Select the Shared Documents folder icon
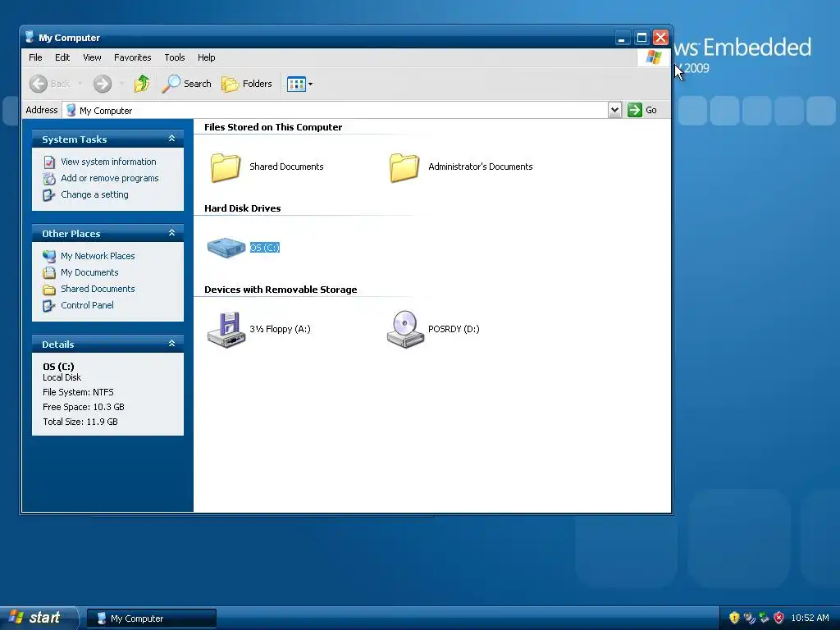 pyautogui.click(x=226, y=167)
